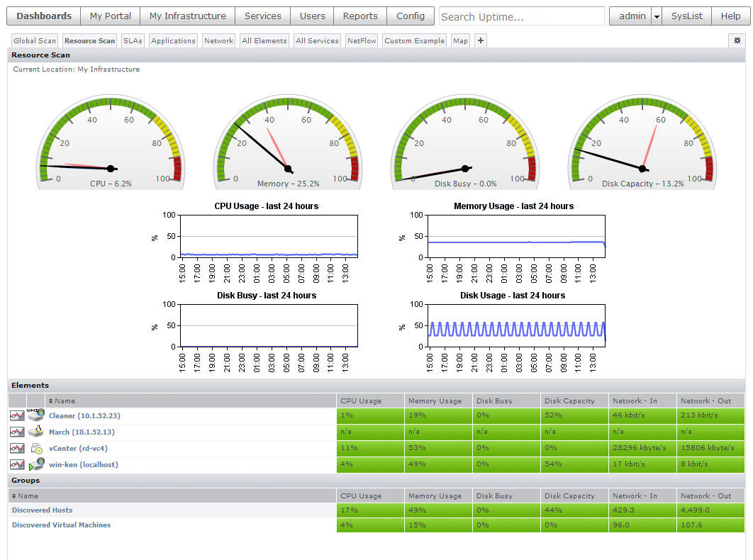The height and width of the screenshot is (560, 753).
Task: Click Discovered Virtual Machines 107.6 cell
Action: [710, 525]
